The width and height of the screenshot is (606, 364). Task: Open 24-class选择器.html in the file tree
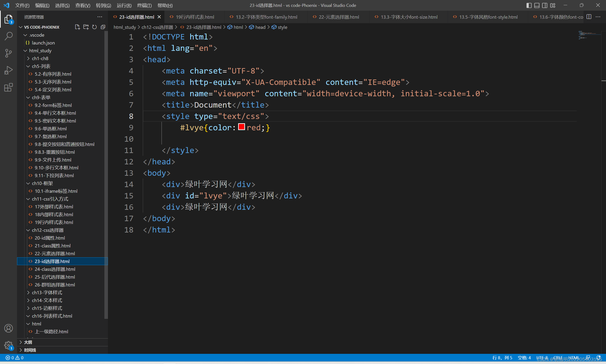[55, 269]
